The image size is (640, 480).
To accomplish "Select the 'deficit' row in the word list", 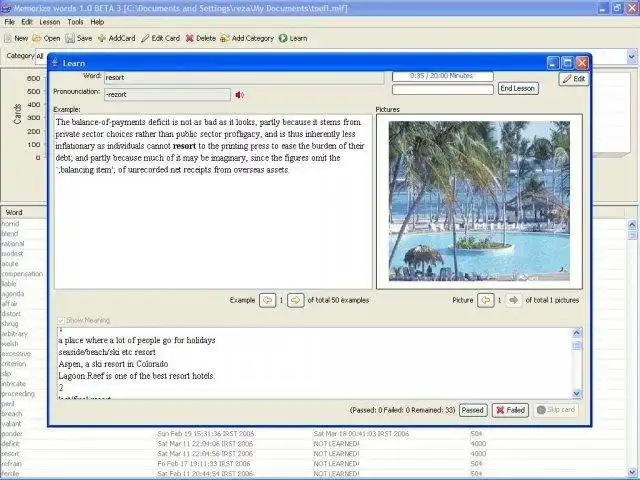I will coord(312,444).
